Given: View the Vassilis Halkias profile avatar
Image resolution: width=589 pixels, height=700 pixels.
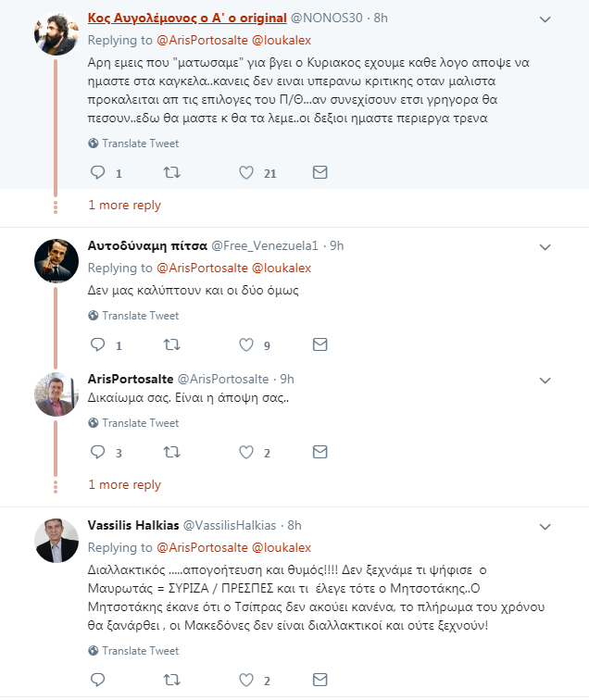Looking at the screenshot, I should (56, 540).
